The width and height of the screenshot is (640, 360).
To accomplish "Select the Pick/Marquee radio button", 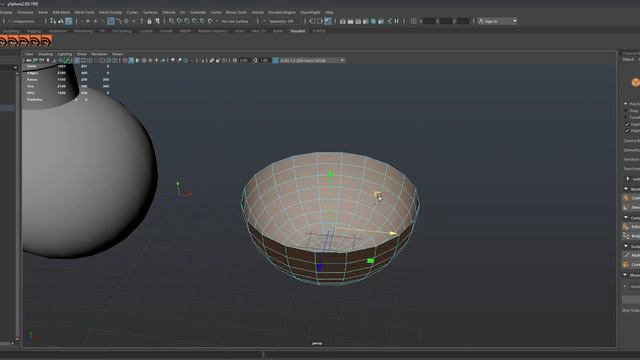I will point(626,104).
